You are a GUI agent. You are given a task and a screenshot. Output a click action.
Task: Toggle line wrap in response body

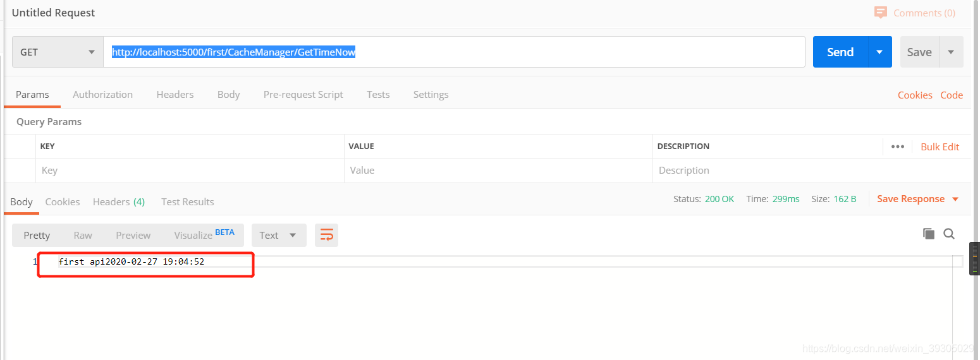(x=326, y=235)
